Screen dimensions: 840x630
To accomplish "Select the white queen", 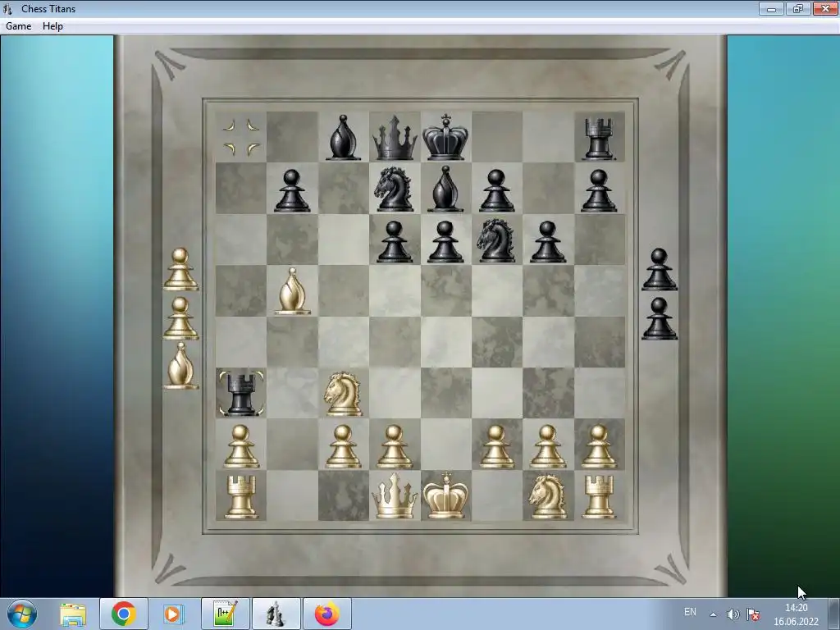I will (395, 495).
